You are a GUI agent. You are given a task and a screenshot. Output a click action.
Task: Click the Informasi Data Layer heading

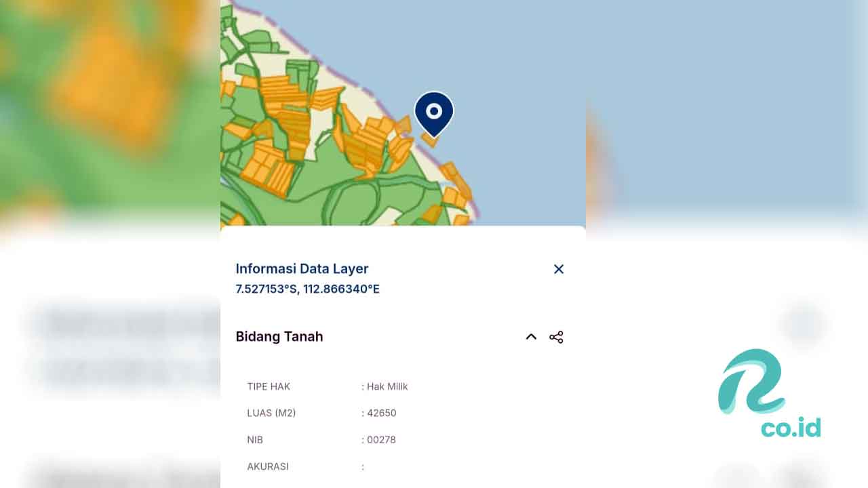pyautogui.click(x=302, y=268)
